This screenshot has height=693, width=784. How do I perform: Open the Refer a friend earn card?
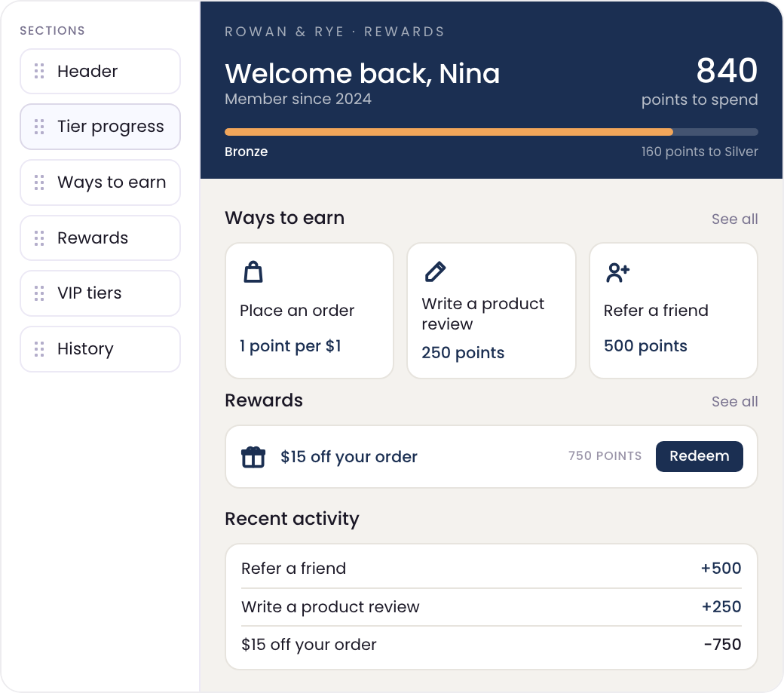(673, 311)
